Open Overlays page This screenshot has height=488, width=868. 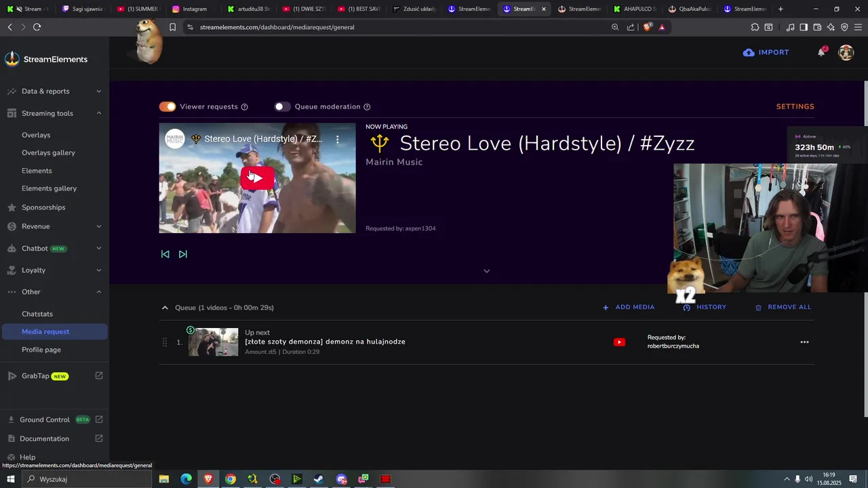point(36,135)
